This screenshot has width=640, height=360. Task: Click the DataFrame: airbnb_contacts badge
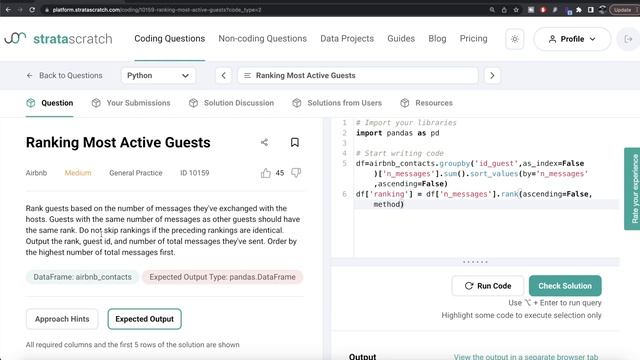[x=82, y=277]
